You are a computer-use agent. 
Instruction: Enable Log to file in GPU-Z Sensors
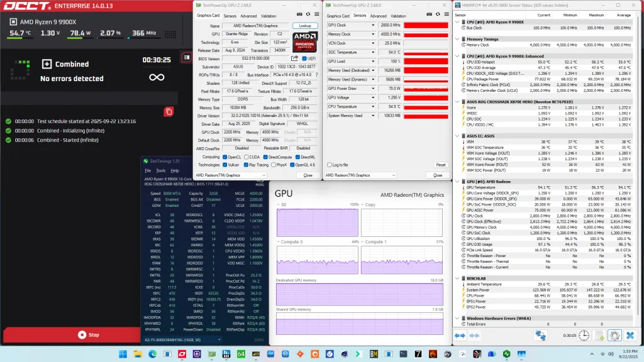tap(330, 165)
